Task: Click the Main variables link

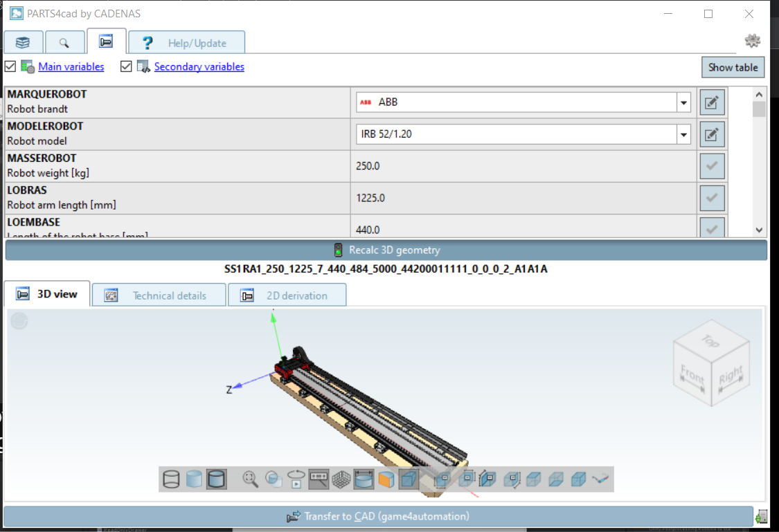Action: (x=71, y=66)
